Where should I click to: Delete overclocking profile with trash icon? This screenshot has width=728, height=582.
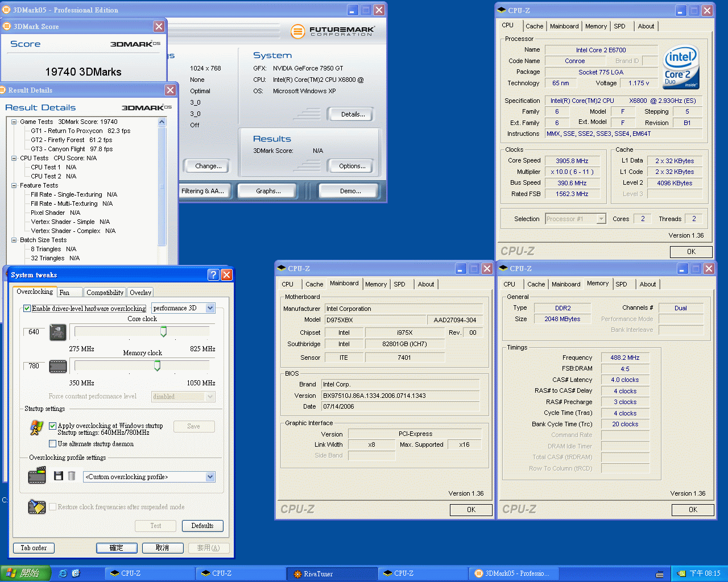click(72, 476)
